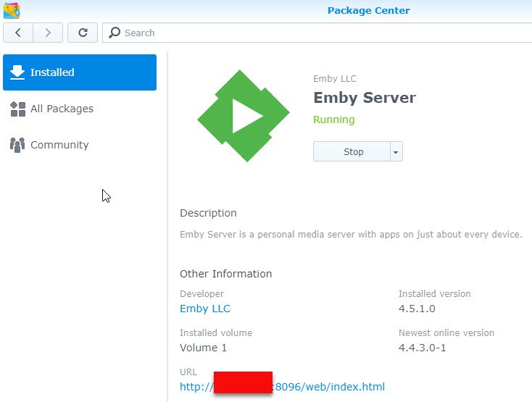The image size is (532, 402).
Task: Click the Package Center app icon
Action: tap(12, 10)
